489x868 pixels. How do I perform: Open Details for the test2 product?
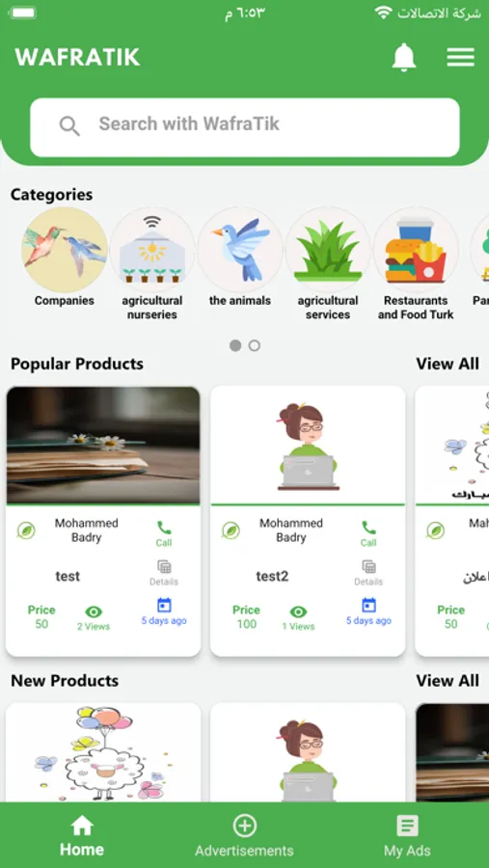pos(368,573)
